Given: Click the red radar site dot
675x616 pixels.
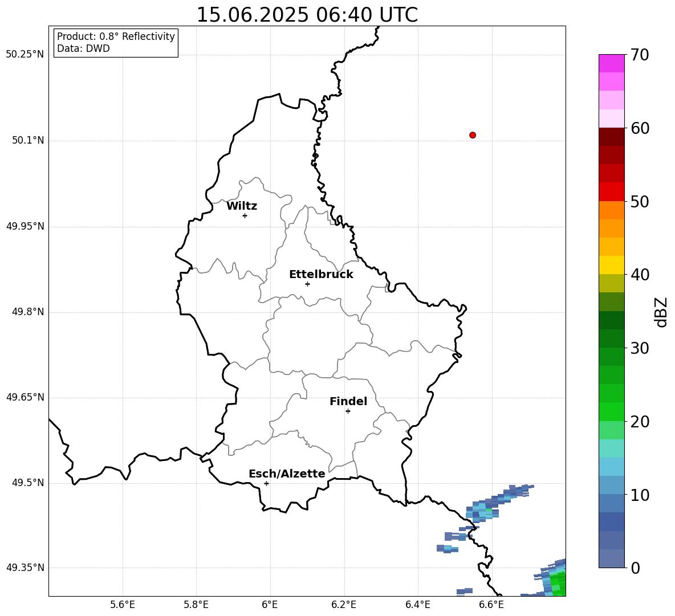Looking at the screenshot, I should click(473, 135).
